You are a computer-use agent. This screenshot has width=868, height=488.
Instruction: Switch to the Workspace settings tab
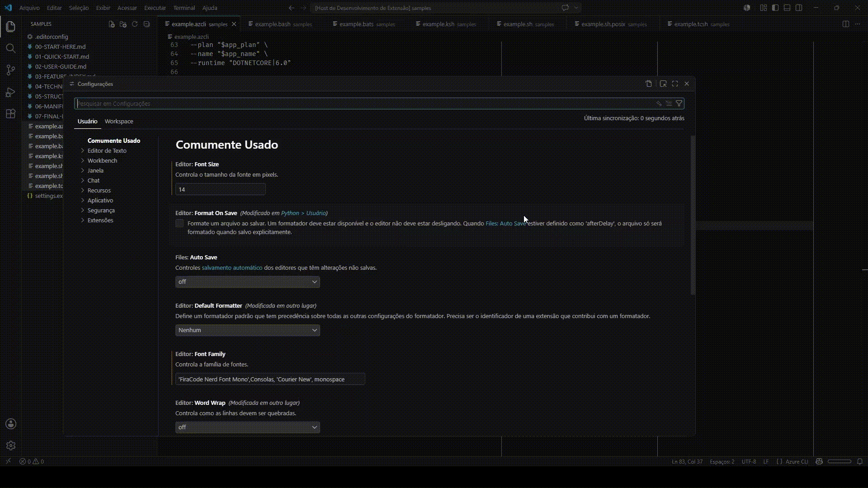point(119,121)
